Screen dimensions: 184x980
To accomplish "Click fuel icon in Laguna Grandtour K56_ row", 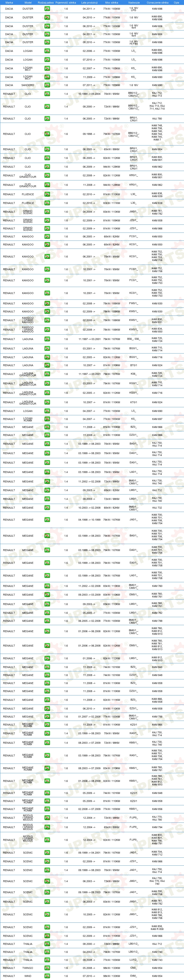I will 47,374.
